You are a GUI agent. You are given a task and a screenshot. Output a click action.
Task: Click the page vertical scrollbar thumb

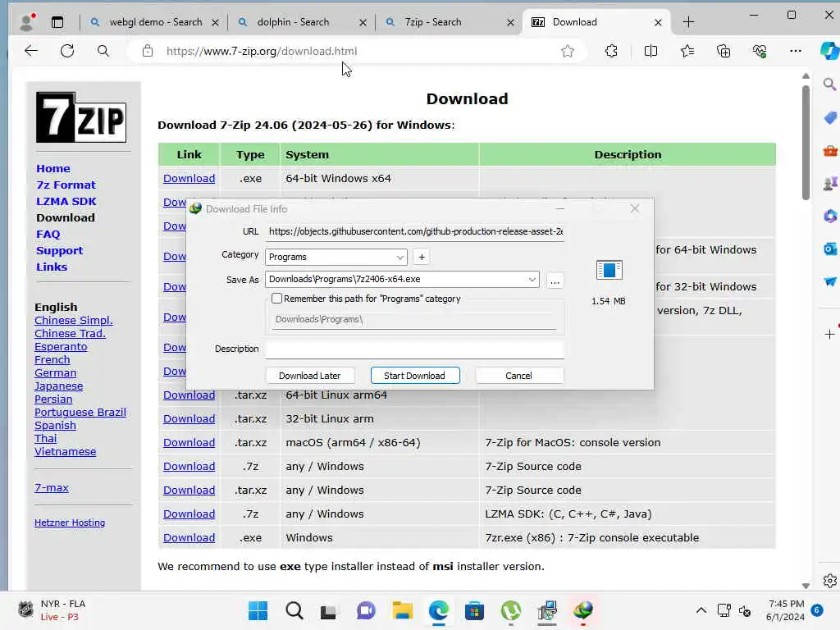(x=806, y=142)
